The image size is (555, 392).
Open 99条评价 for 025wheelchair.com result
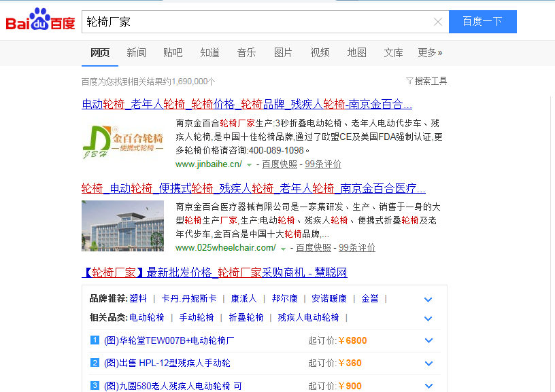[357, 248]
